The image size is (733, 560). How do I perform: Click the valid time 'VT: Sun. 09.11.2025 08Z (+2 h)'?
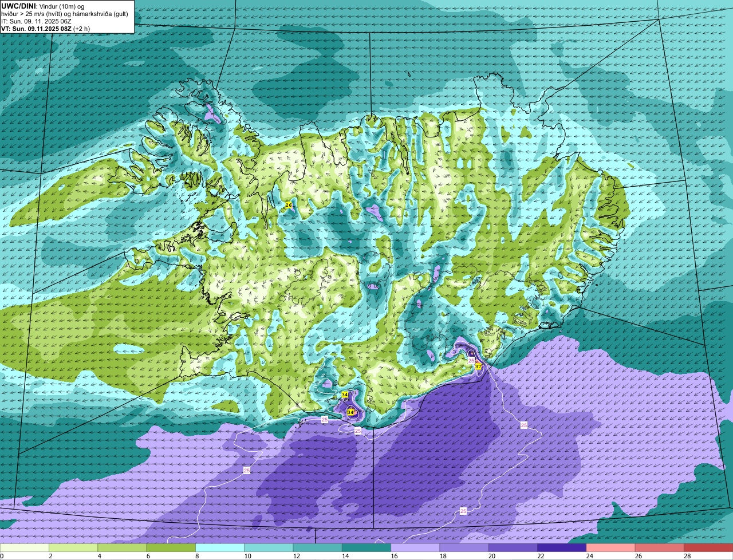point(45,29)
